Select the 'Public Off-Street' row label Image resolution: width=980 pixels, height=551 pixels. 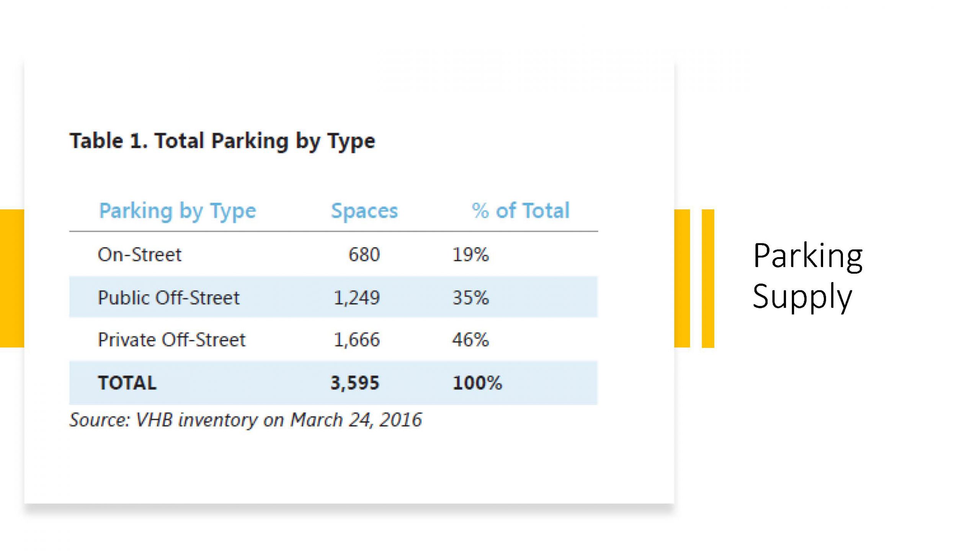pos(168,297)
